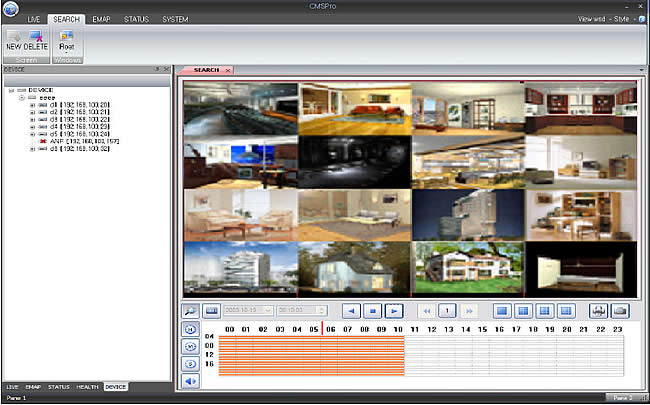Image resolution: width=650 pixels, height=405 pixels.
Task: Click Pane 1 in status bar
Action: coord(16,398)
